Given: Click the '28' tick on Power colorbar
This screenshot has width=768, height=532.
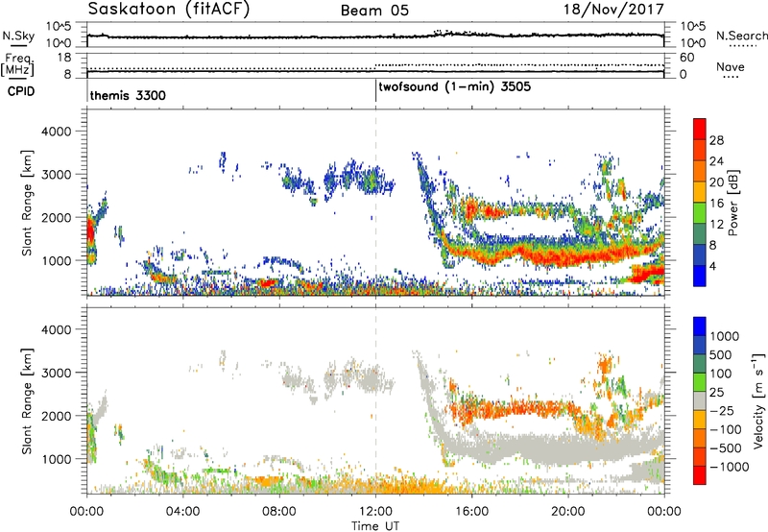Looking at the screenshot, I should tap(716, 140).
